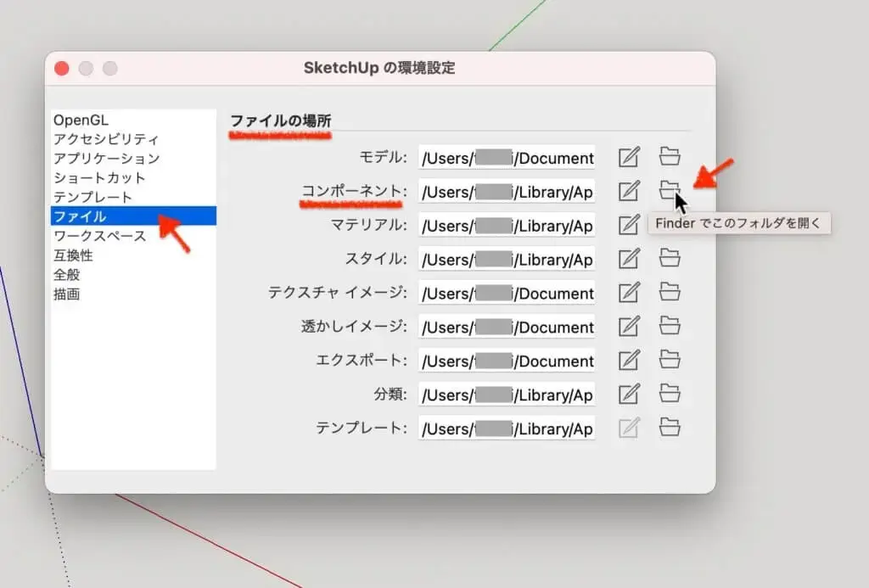Select 描画 in the preferences list

(133, 294)
